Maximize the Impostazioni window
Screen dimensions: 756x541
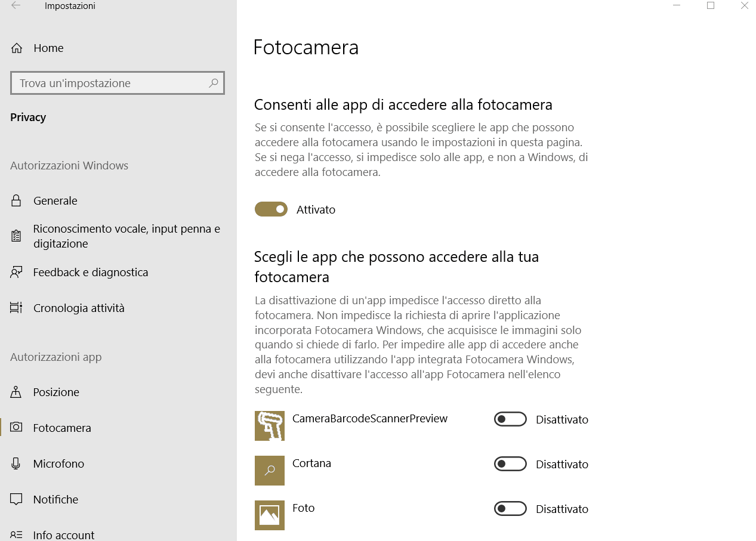tap(711, 6)
